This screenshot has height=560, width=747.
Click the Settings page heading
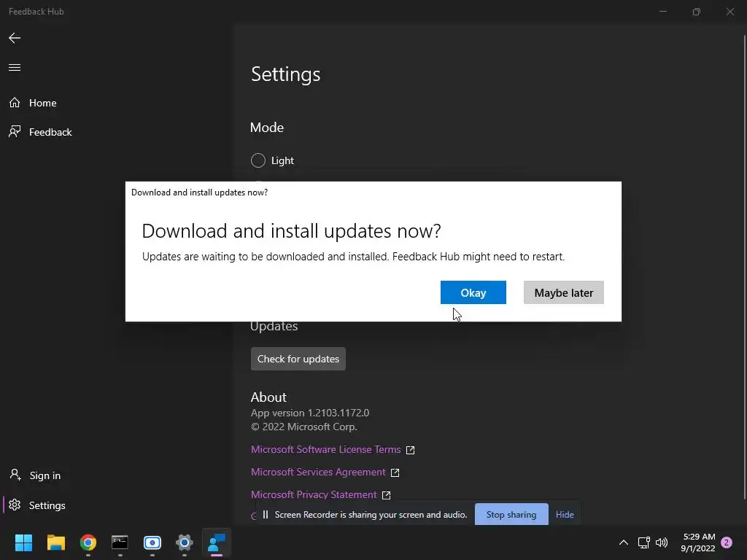click(x=286, y=74)
